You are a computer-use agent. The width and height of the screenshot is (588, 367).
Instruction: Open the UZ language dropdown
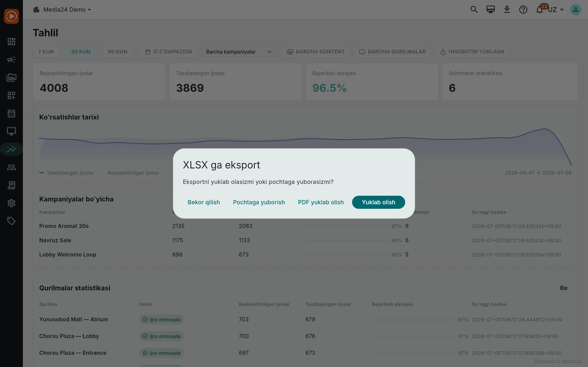[x=556, y=10]
